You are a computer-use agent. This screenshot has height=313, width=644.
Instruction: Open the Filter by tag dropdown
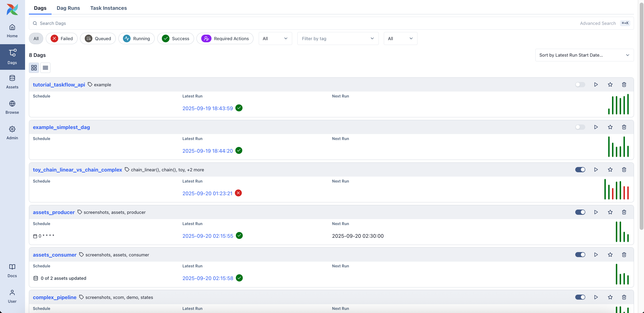(x=338, y=38)
